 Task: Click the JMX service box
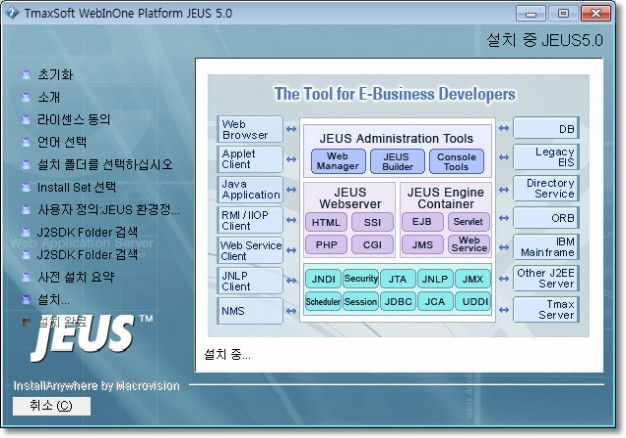click(473, 279)
